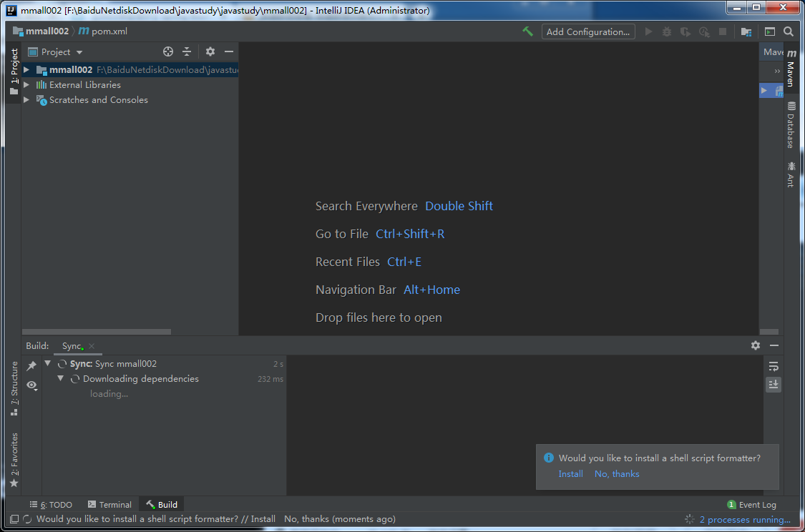Screen dimensions: 805x532
Task: Open the 1: Project side tab
Action: 14,72
